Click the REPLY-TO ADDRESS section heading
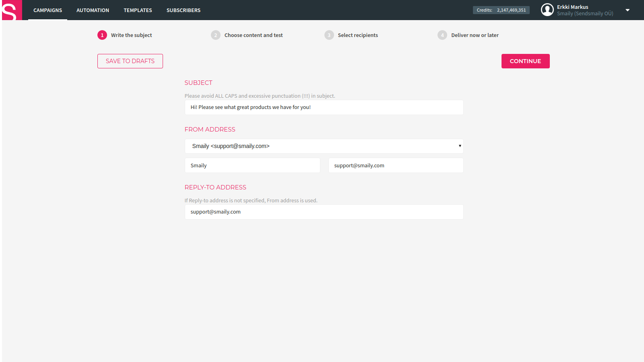Viewport: 644px width, 362px height. coord(215,187)
